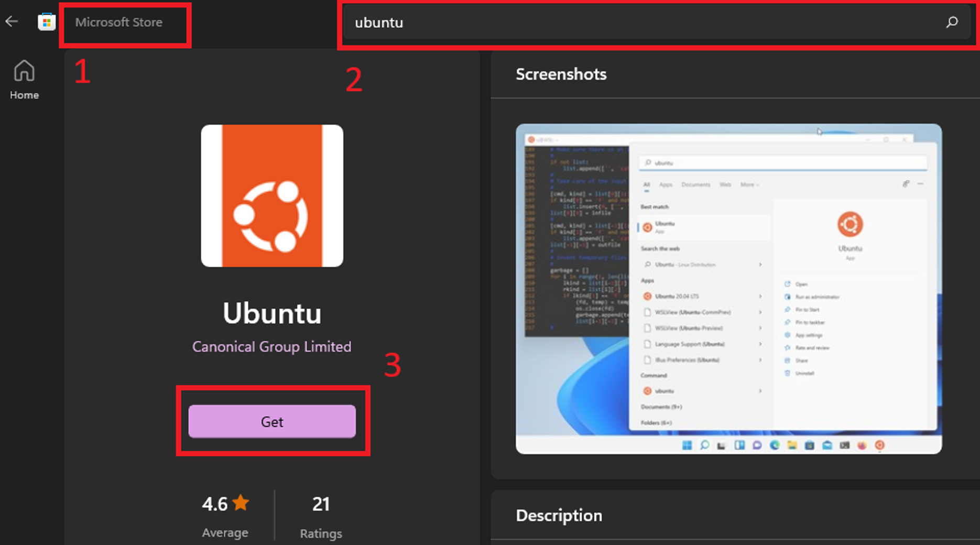980x545 pixels.
Task: Click the 4.6 Average rating score
Action: coord(215,504)
